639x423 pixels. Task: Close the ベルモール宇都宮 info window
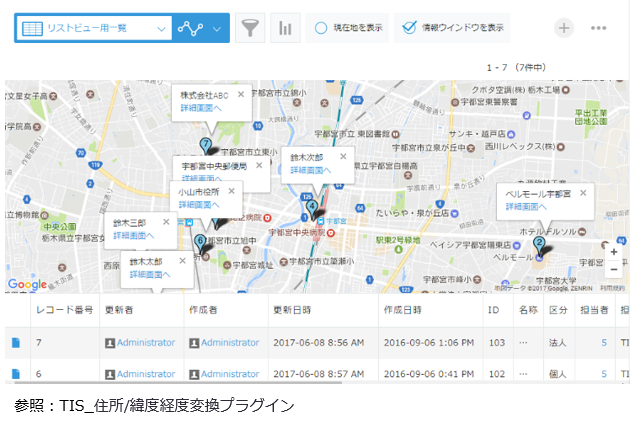tap(583, 193)
